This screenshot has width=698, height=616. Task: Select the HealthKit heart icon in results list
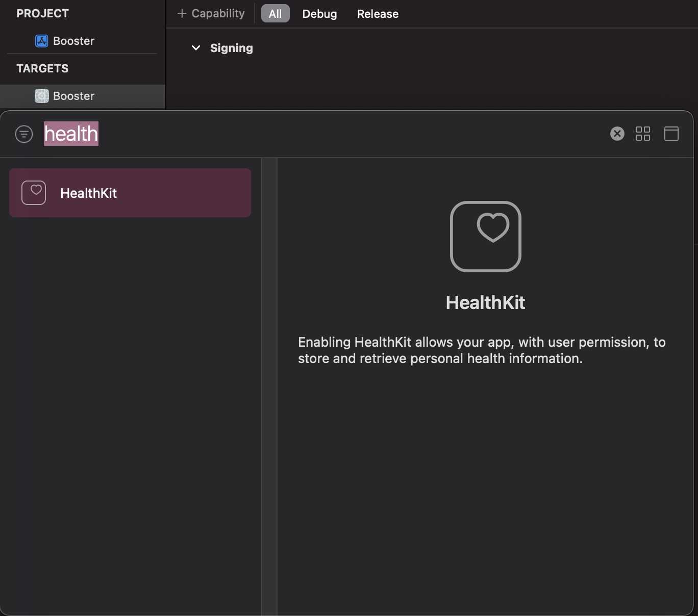[33, 192]
